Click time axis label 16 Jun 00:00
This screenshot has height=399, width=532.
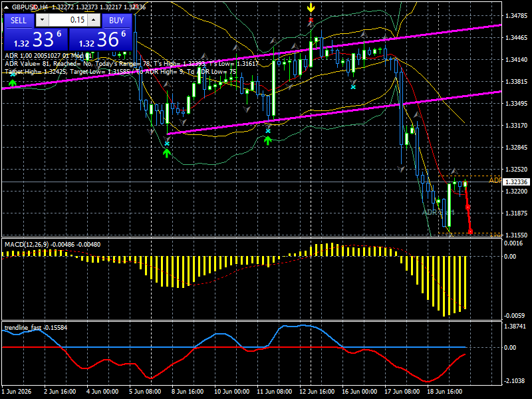click(359, 391)
